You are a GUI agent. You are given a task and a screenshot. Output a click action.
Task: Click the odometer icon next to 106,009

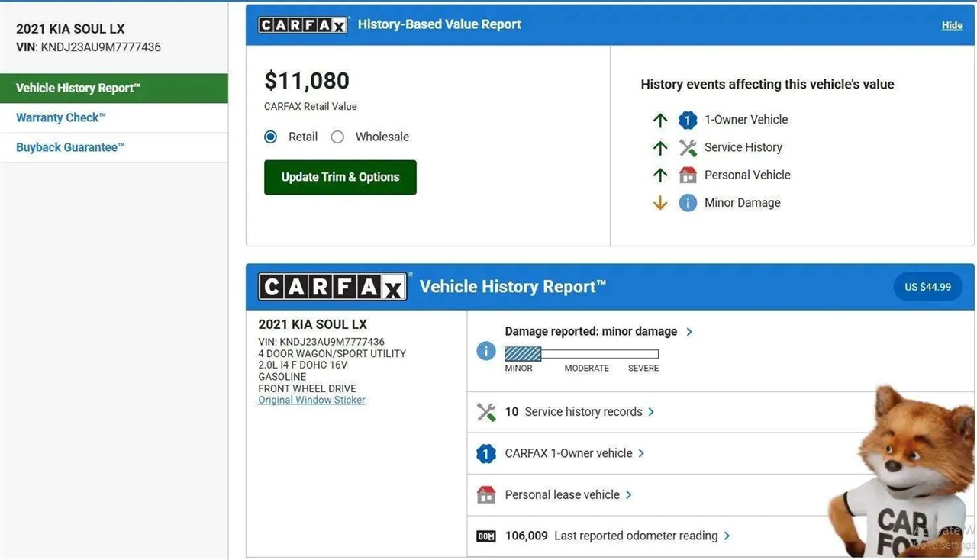[485, 536]
